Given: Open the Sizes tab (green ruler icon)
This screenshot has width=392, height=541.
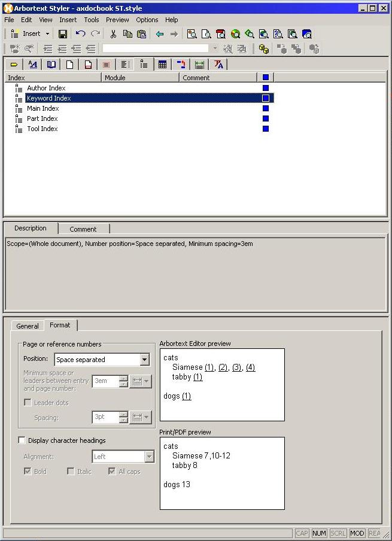Looking at the screenshot, I should [x=199, y=65].
